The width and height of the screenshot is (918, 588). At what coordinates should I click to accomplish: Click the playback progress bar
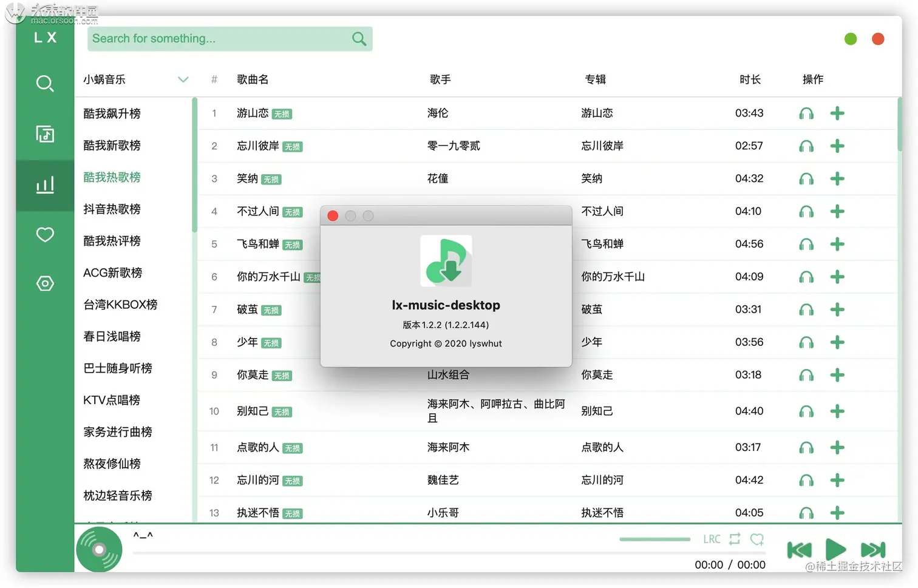pos(449,553)
